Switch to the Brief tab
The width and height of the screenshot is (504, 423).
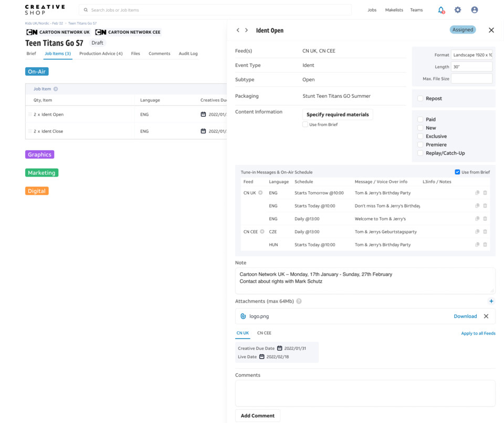point(31,54)
